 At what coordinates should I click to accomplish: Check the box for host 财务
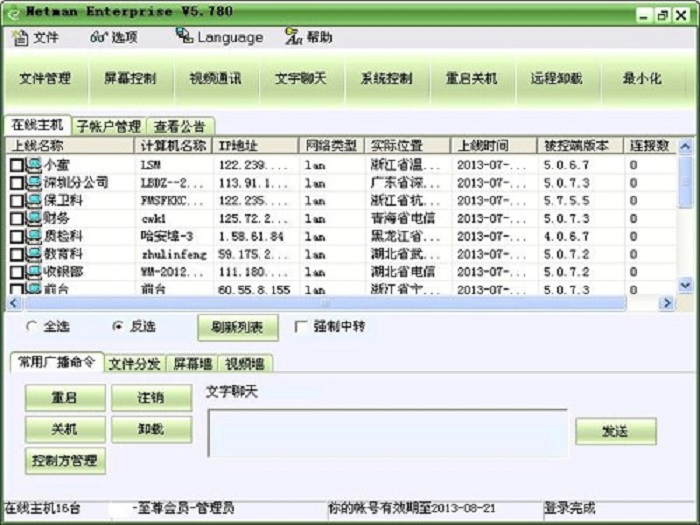tap(17, 219)
